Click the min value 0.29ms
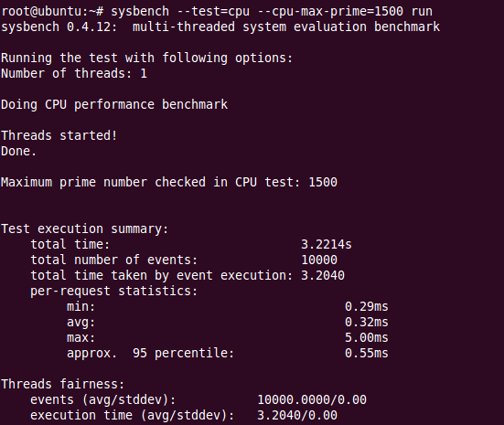 pos(367,306)
